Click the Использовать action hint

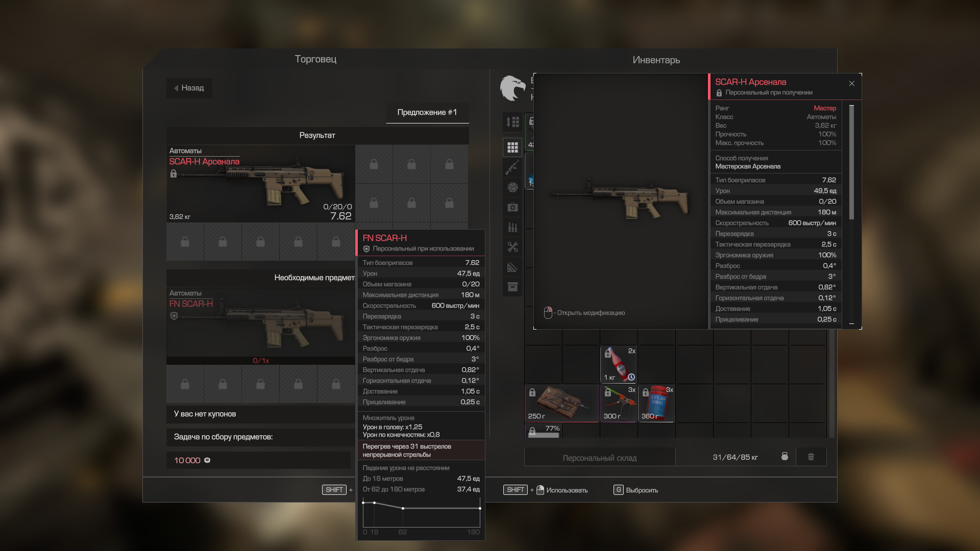[x=567, y=490]
